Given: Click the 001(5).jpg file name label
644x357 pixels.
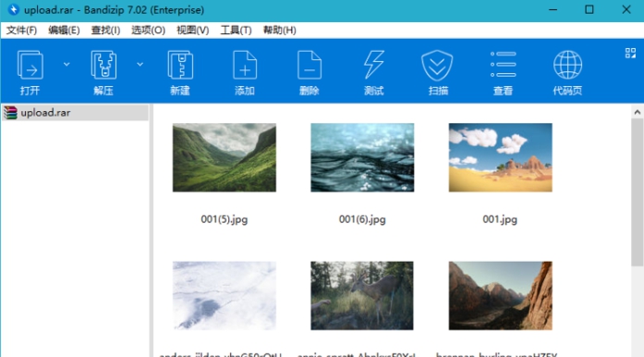Looking at the screenshot, I should [225, 219].
